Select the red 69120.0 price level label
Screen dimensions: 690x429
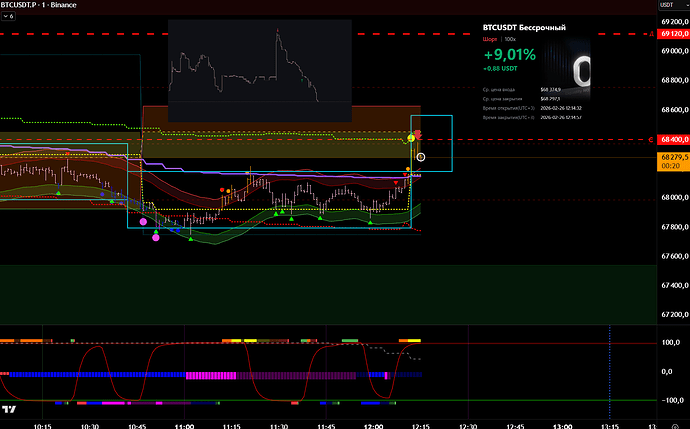672,33
